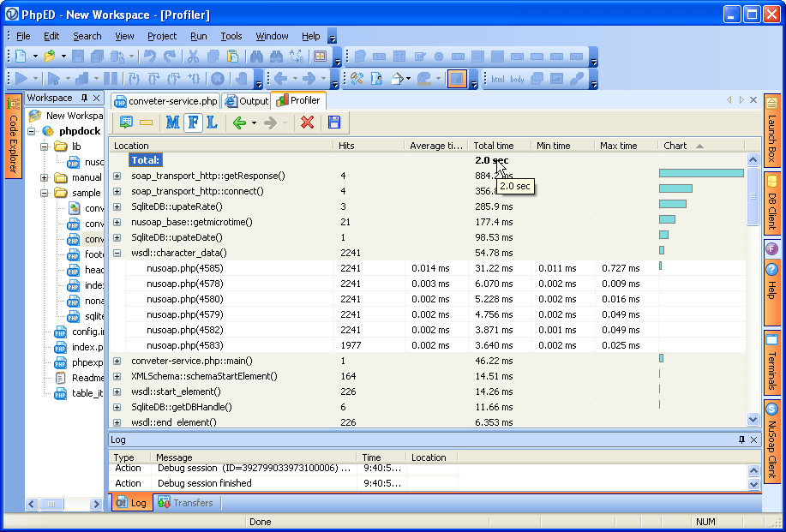Open the New file dropdown arrow

point(35,56)
